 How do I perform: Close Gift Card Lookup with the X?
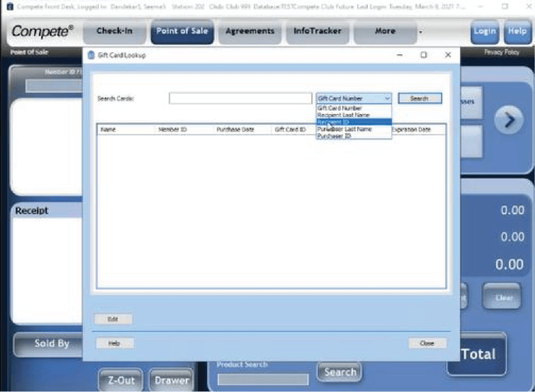(448, 55)
